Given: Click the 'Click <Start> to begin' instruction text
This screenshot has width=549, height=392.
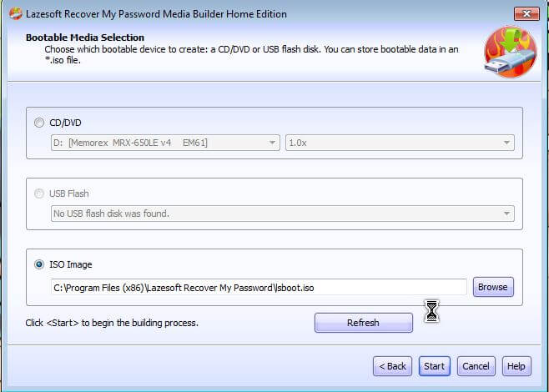Looking at the screenshot, I should tap(112, 323).
